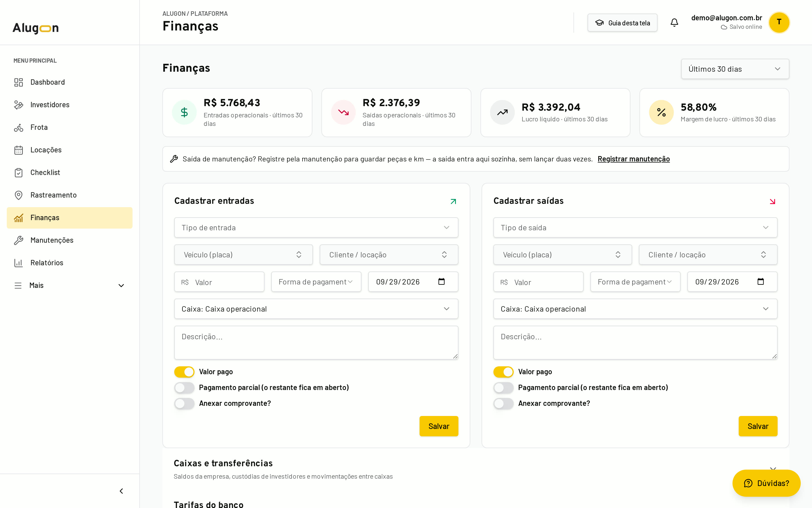Select Cliente / locação in saídas form
Image resolution: width=812 pixels, height=508 pixels.
[708, 255]
